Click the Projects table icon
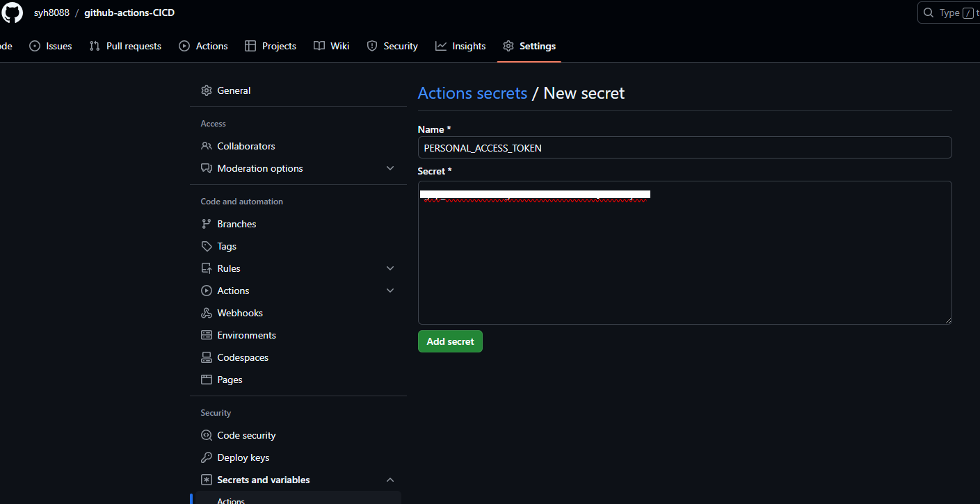Image resolution: width=980 pixels, height=504 pixels. coord(250,46)
